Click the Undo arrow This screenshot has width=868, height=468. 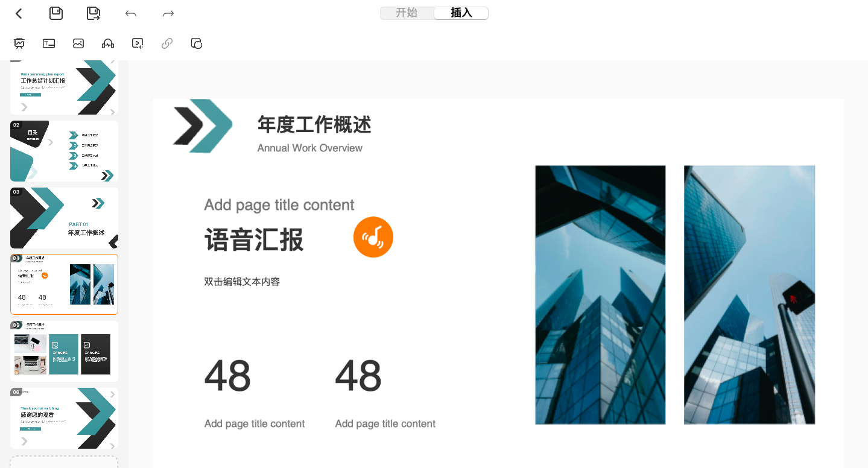[130, 13]
